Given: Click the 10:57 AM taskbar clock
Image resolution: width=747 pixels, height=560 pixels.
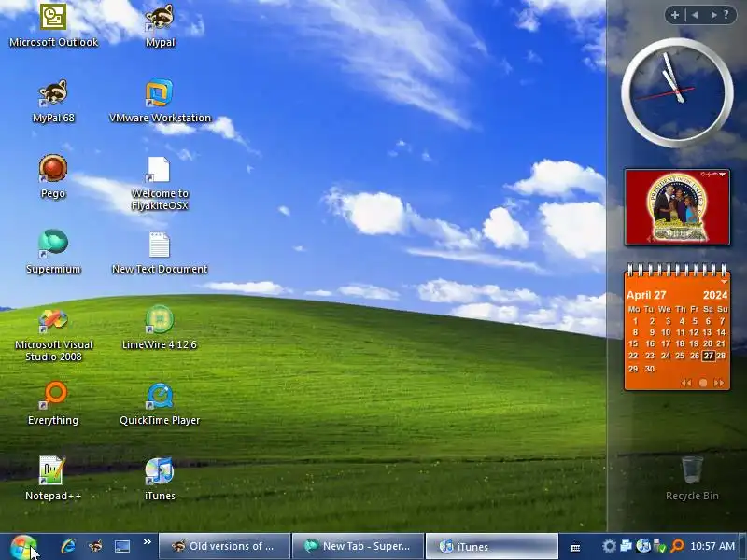Looking at the screenshot, I should tap(712, 546).
